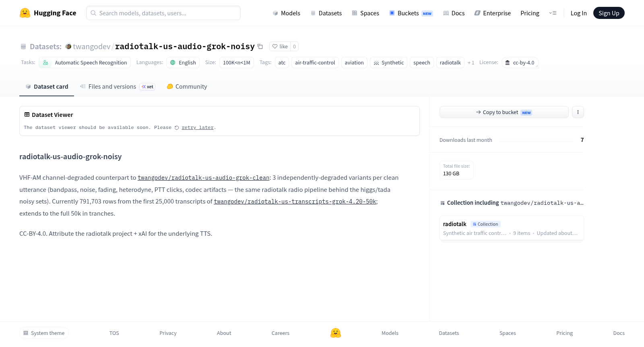
Task: Click the Hugging Face emoji in the footer
Action: pos(336,333)
